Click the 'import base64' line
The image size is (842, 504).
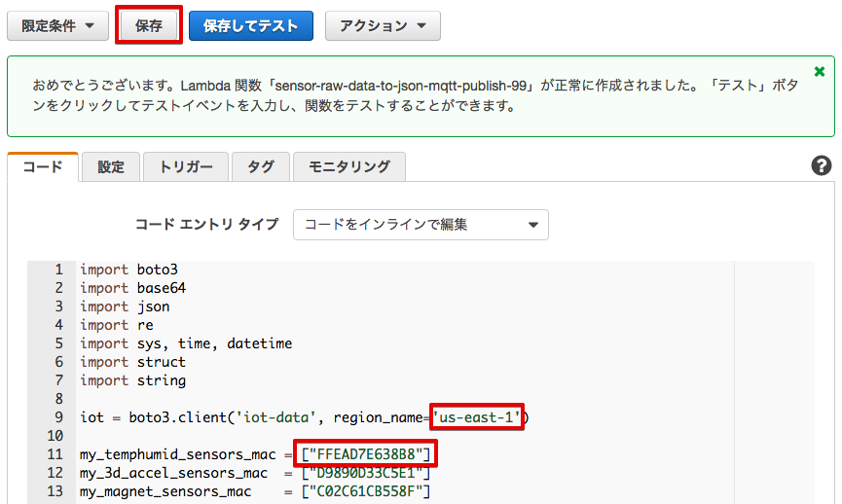point(133,288)
